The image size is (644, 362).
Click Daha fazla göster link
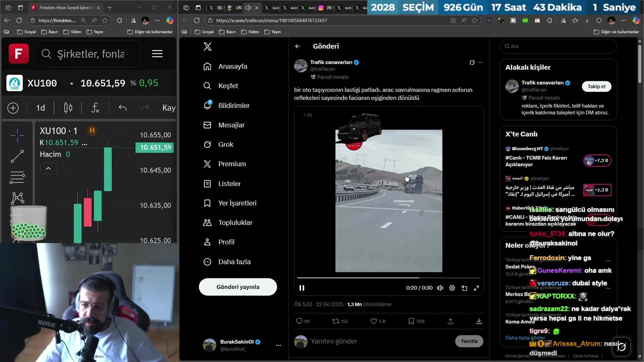[x=524, y=338]
